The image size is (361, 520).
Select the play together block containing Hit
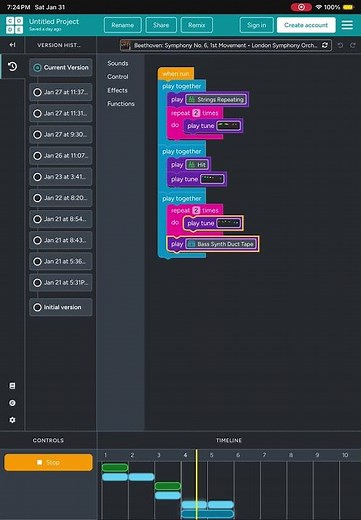tap(182, 151)
